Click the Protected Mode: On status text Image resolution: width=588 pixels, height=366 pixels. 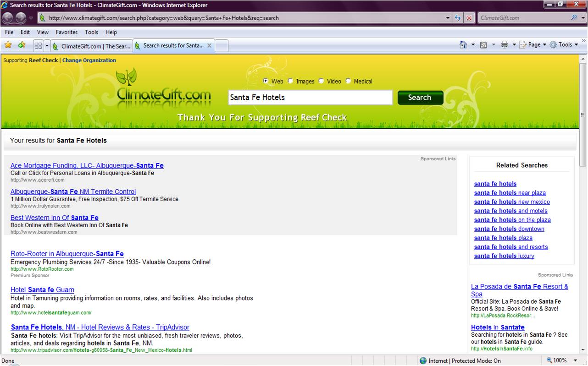coord(477,361)
